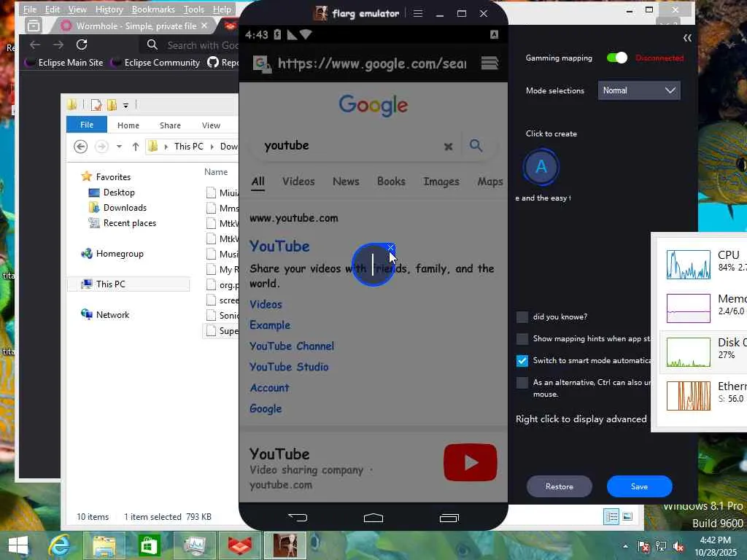Open the Share ribbon tab in Explorer
The width and height of the screenshot is (747, 560).
pos(170,125)
